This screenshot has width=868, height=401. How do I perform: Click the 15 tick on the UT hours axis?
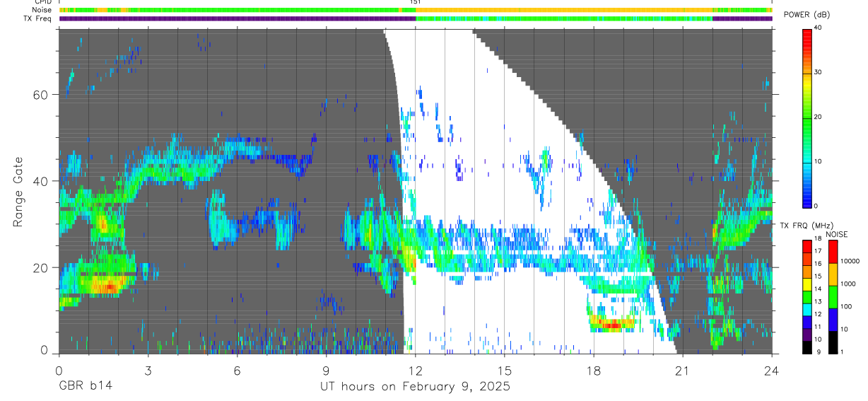pyautogui.click(x=504, y=370)
